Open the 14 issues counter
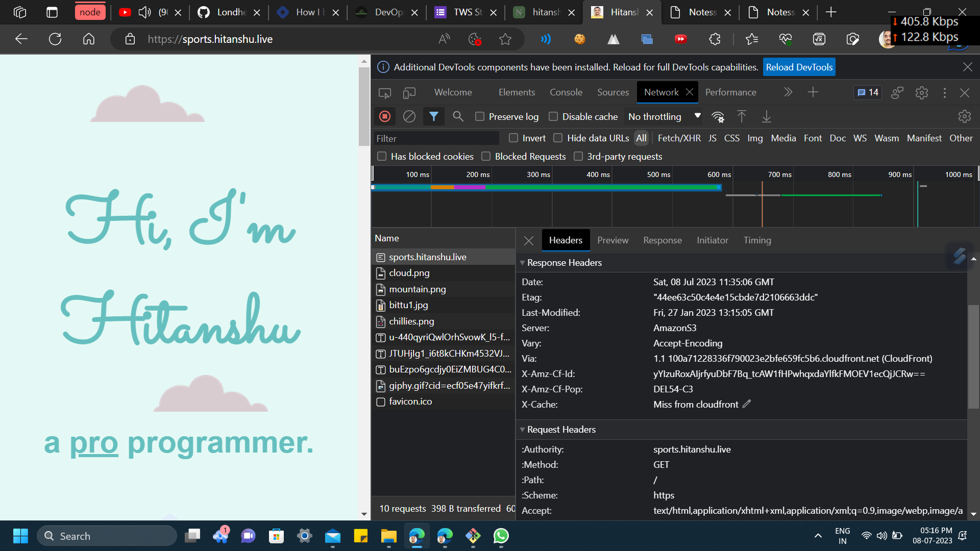Viewport: 980px width, 551px height. [x=868, y=92]
